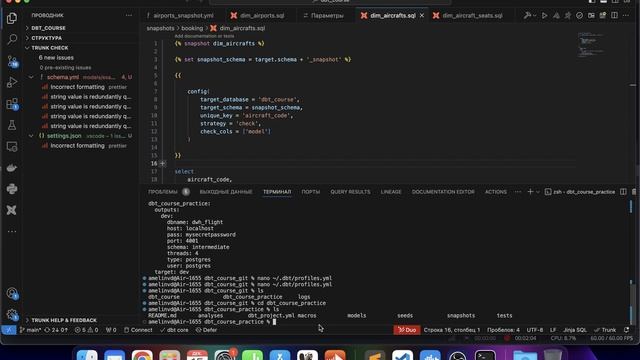Open the Extensions view
Viewport: 640px width, 360px height.
pos(12,104)
